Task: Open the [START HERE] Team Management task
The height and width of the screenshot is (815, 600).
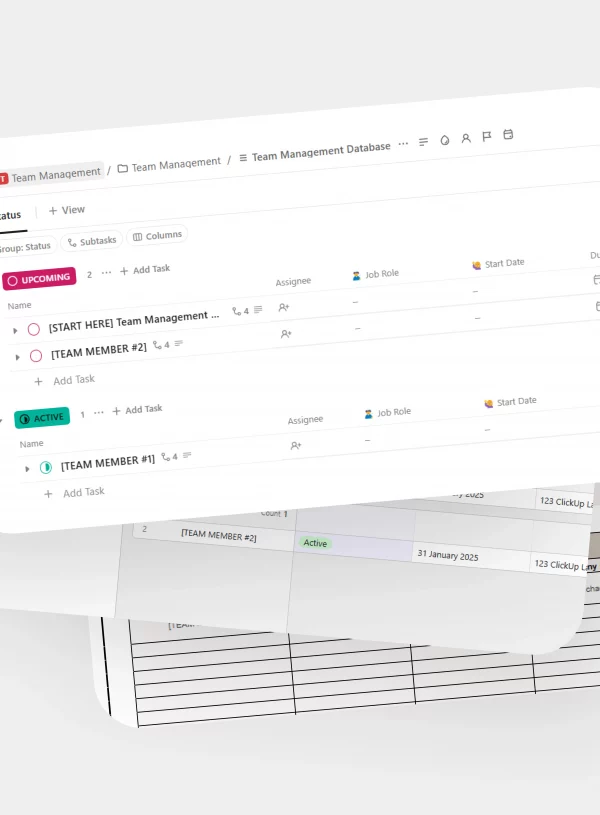Action: tap(134, 321)
